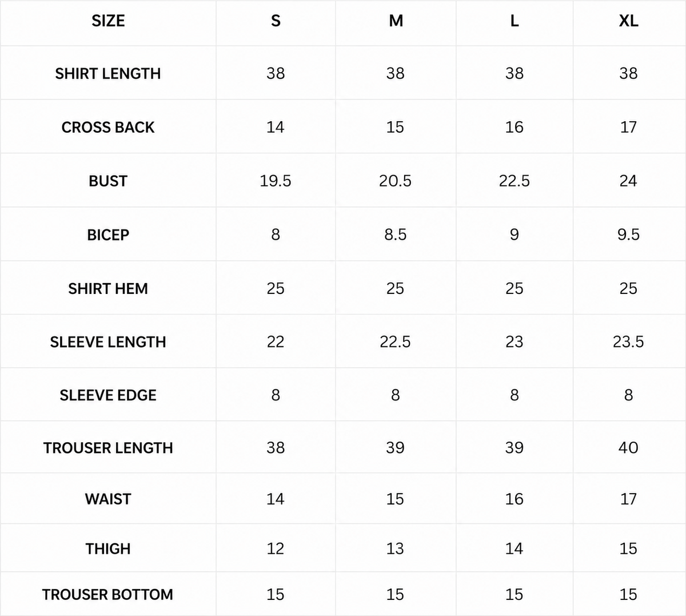Click the TROUSER LENGTH value 38
Viewport: 686px width, 616px height.
tap(276, 448)
